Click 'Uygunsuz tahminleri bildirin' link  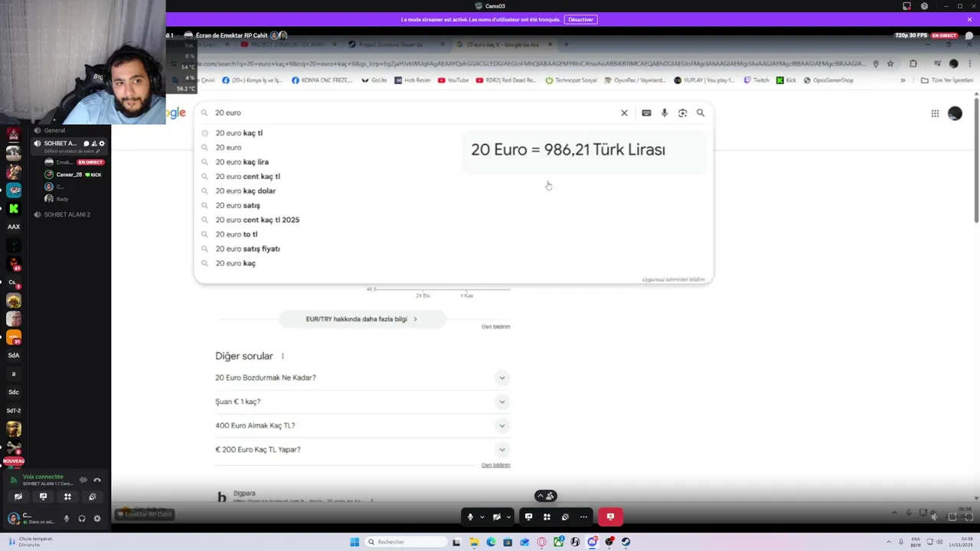673,279
